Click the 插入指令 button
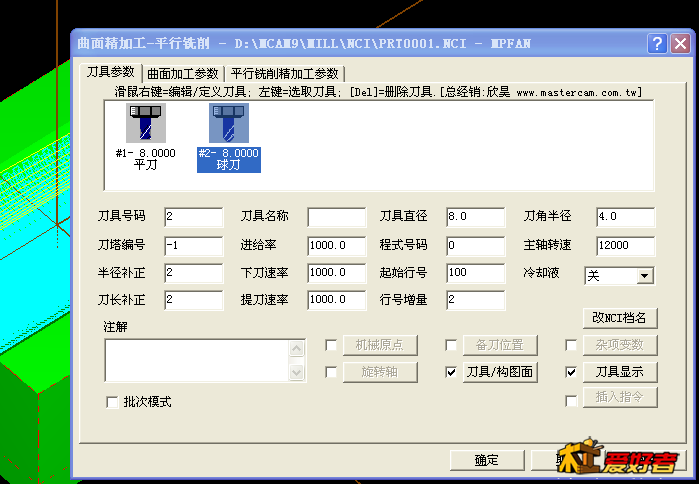This screenshot has width=699, height=484. click(620, 397)
